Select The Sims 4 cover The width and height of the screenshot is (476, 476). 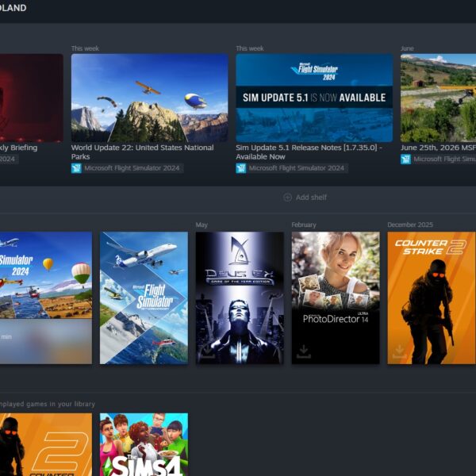tap(144, 444)
